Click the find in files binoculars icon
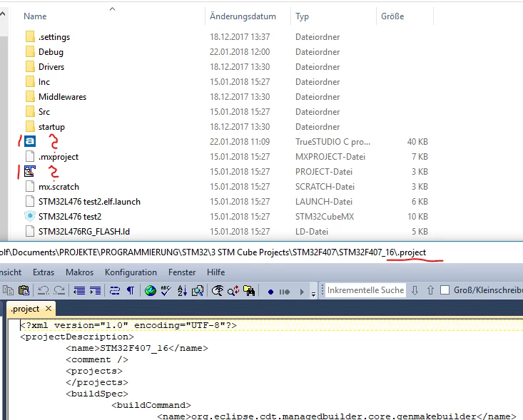Viewport: 523px width, 420px height. click(249, 291)
